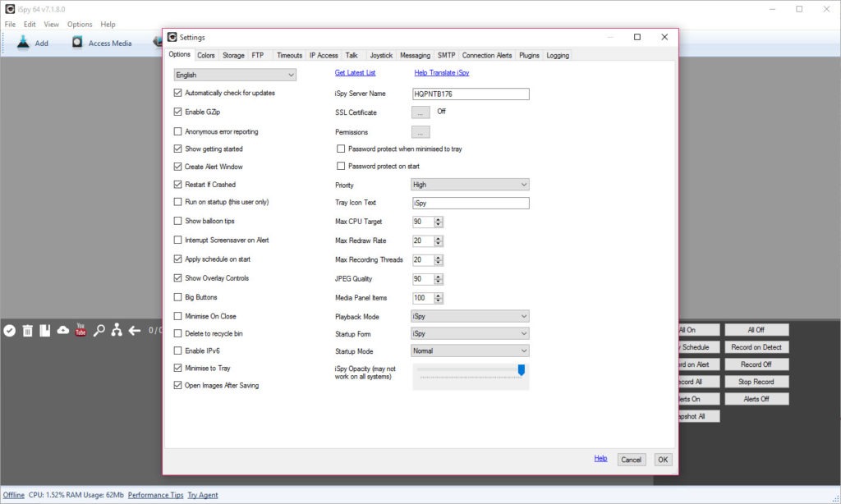Click the Media Panel Items spinner arrows
Screen dimensions: 841x504
point(439,298)
